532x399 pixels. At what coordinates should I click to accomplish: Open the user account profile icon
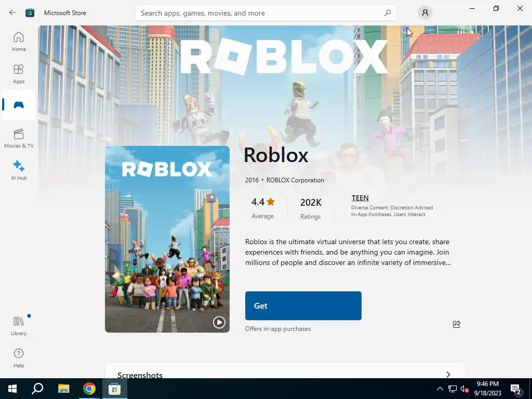[x=425, y=13]
